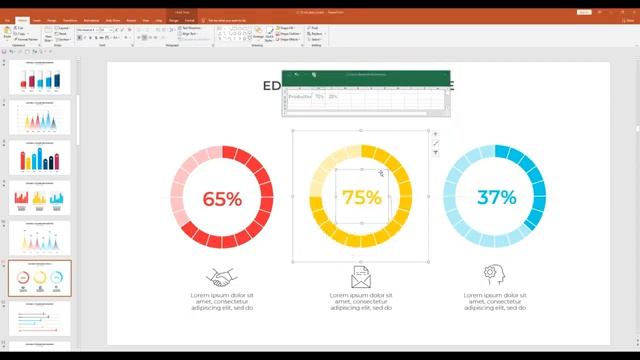
Task: Switch to the Insert tab
Action: [37, 20]
